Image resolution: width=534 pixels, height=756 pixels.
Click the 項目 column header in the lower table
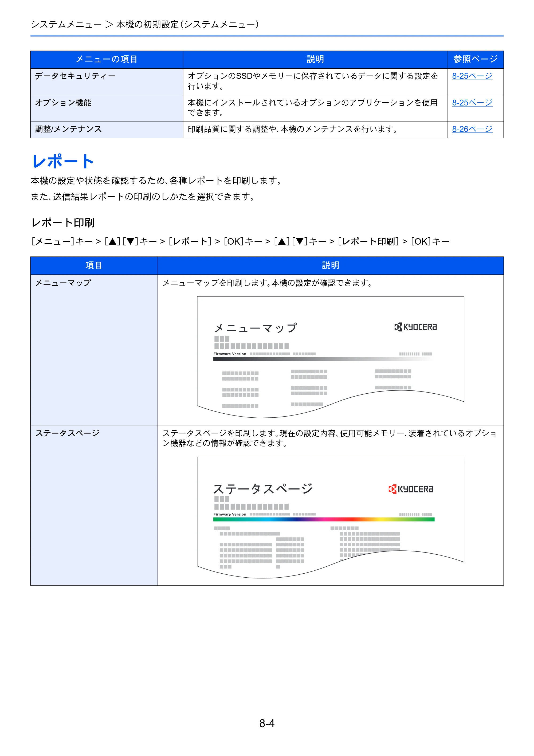point(94,265)
